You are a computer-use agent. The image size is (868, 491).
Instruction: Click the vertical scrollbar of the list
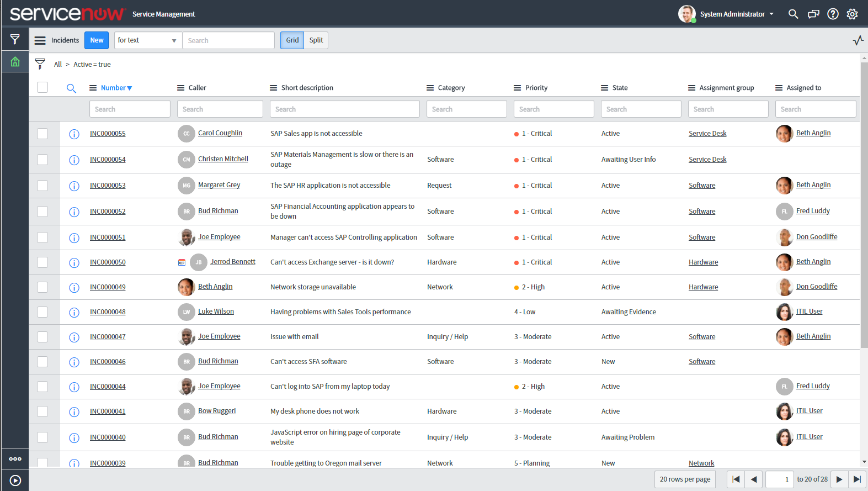pos(864,204)
